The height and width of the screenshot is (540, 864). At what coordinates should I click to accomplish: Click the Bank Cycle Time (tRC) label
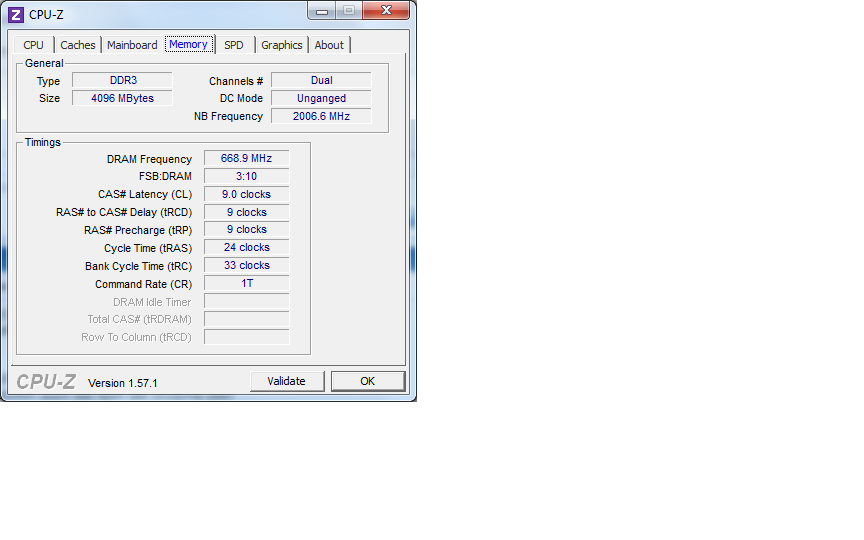click(138, 266)
